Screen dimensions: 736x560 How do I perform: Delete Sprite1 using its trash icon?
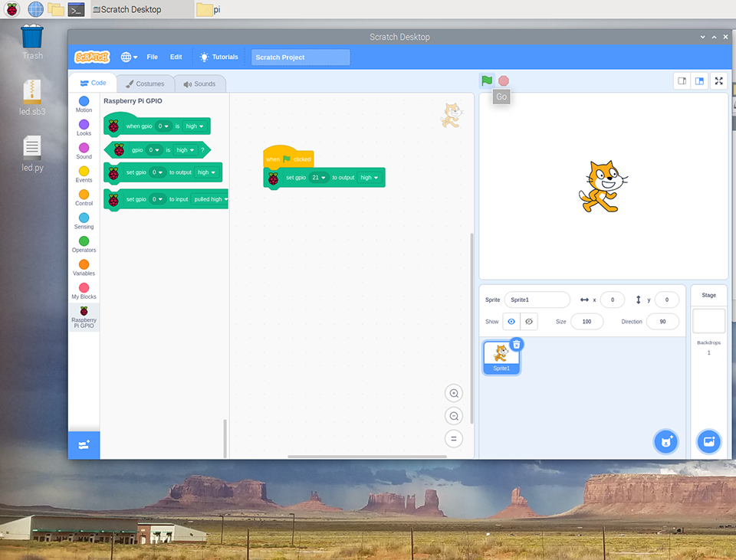tap(516, 345)
